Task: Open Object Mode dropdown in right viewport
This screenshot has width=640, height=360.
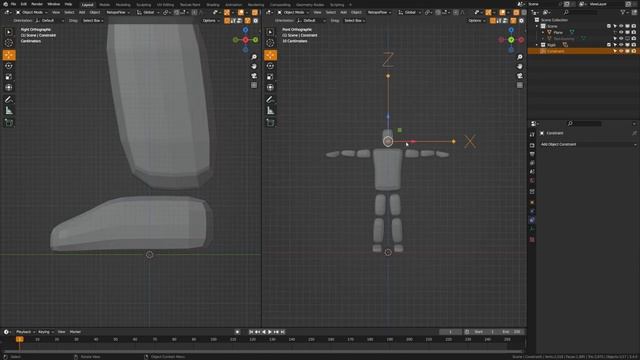Action: (x=293, y=13)
